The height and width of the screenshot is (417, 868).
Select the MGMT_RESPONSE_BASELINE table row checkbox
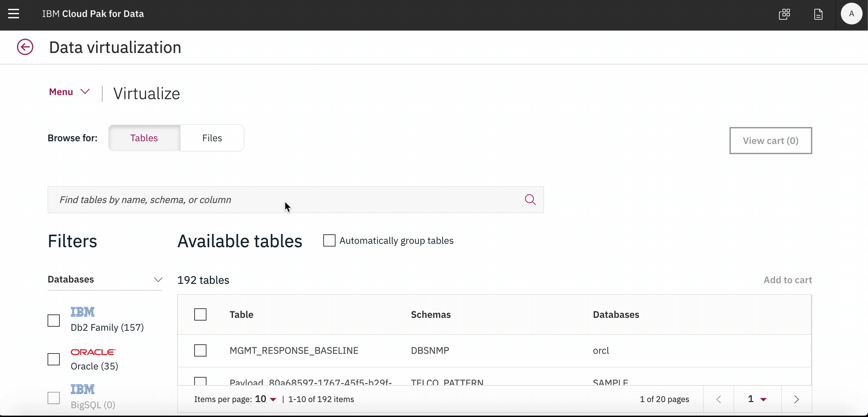pyautogui.click(x=200, y=350)
